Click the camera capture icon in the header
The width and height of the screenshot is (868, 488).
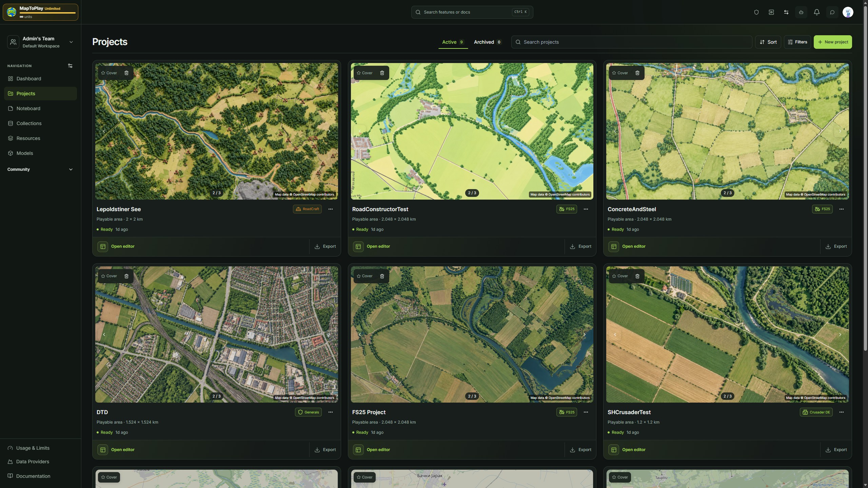(771, 12)
